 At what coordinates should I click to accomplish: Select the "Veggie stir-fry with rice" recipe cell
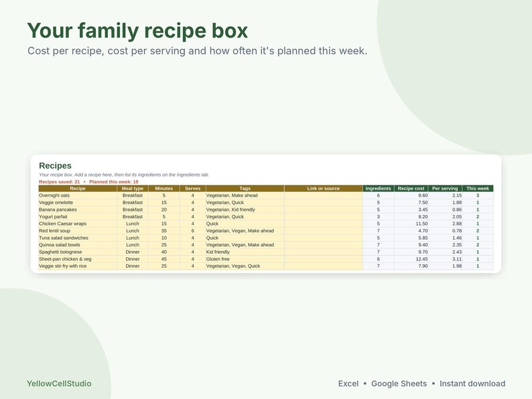click(78, 266)
